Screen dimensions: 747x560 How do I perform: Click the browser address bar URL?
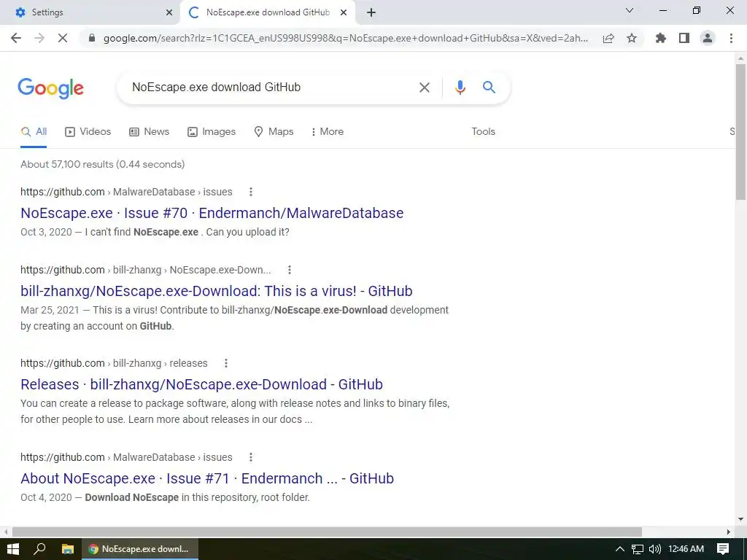(x=345, y=38)
